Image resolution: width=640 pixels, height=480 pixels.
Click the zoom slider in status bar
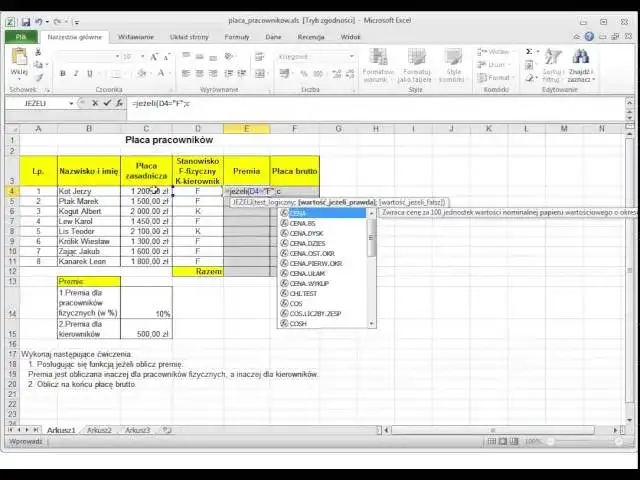tap(580, 441)
